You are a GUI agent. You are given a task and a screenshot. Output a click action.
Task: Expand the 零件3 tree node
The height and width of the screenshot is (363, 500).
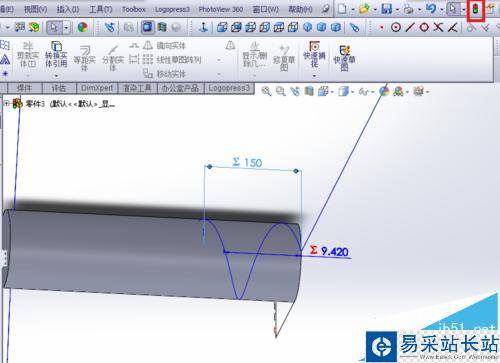[x=6, y=104]
